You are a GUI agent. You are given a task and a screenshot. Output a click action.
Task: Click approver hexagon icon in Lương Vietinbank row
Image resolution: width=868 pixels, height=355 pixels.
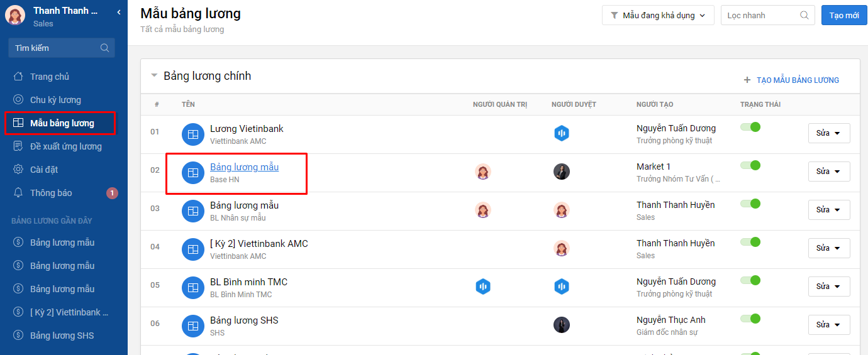click(x=562, y=133)
